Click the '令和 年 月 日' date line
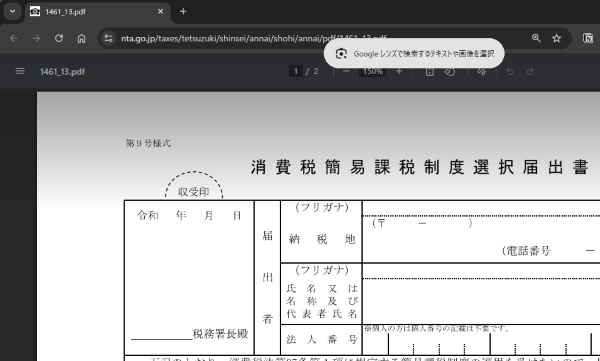Viewport: 600px width, 361px height. 189,216
